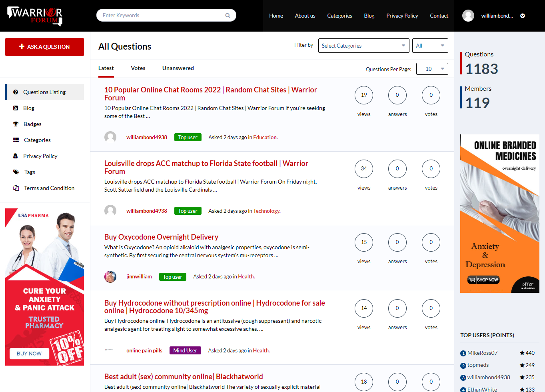Viewport: 545px width, 392px height.
Task: Click the USA Pharma ad banner image
Action: [x=44, y=287]
